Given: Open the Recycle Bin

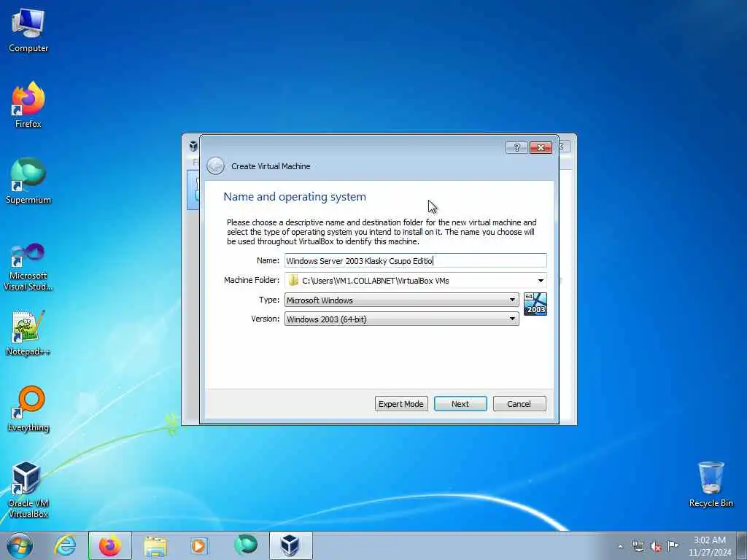Looking at the screenshot, I should (711, 484).
